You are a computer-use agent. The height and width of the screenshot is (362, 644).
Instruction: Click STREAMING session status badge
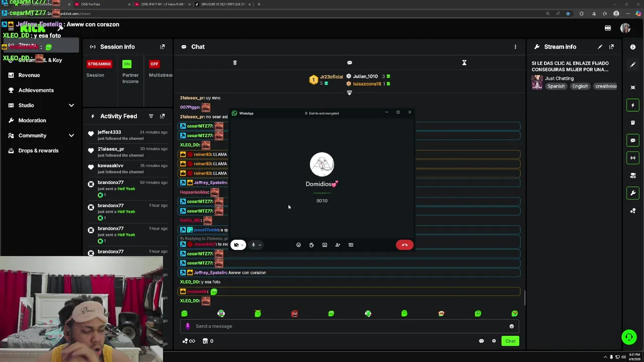(99, 64)
